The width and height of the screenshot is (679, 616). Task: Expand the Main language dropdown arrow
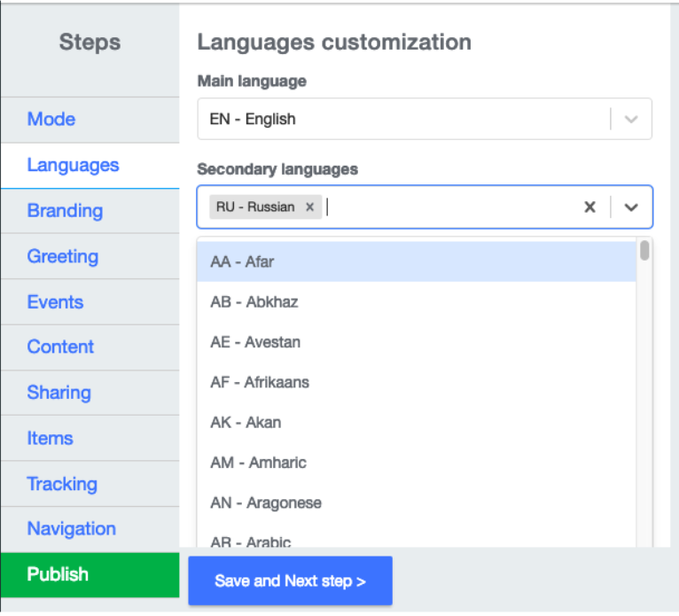(x=631, y=120)
